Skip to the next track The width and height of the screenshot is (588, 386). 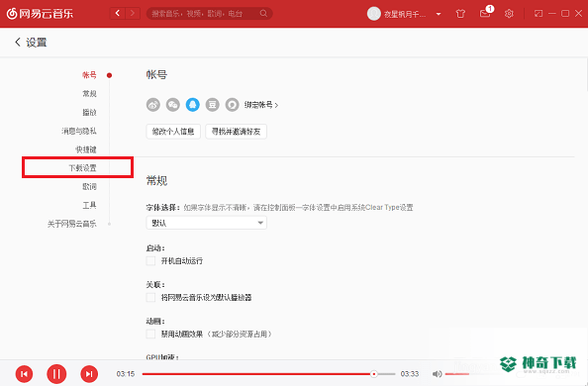[89, 373]
